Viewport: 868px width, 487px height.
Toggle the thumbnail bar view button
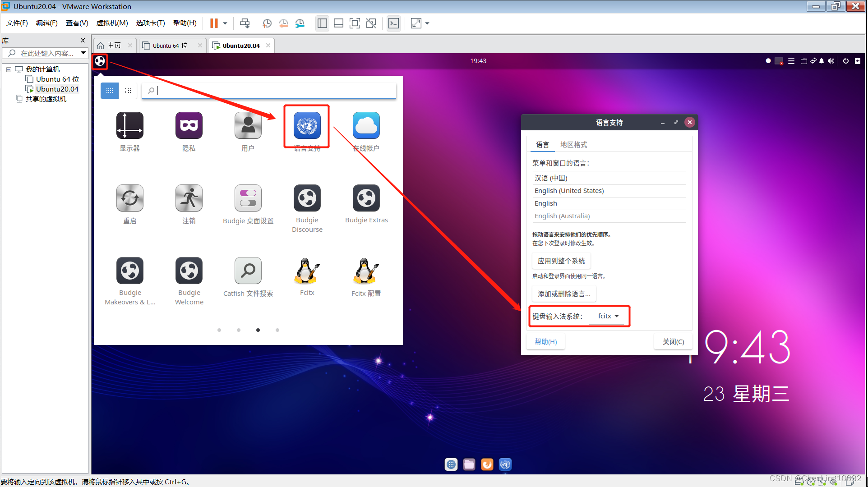[x=338, y=23]
